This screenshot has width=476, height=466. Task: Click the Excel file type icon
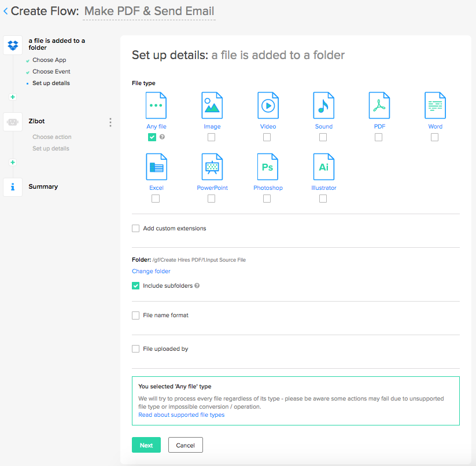point(156,167)
